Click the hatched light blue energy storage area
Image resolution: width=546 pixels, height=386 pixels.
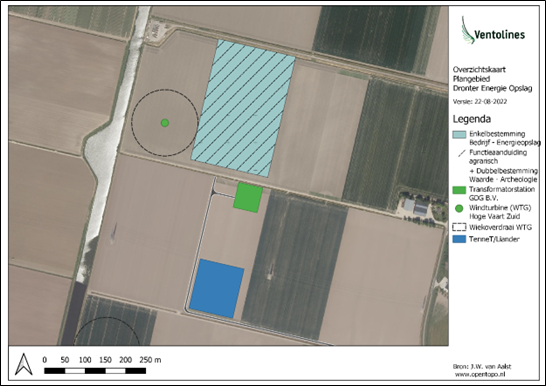243,108
